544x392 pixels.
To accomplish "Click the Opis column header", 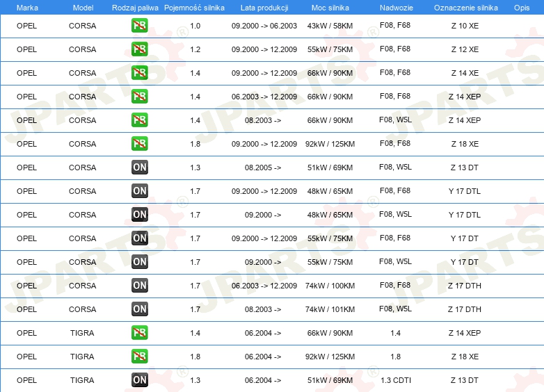I will (522, 8).
